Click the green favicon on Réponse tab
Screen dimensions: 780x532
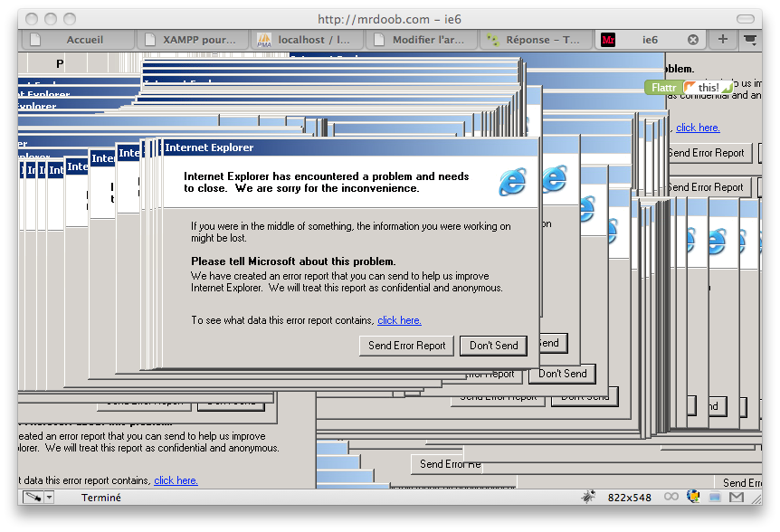coord(492,40)
